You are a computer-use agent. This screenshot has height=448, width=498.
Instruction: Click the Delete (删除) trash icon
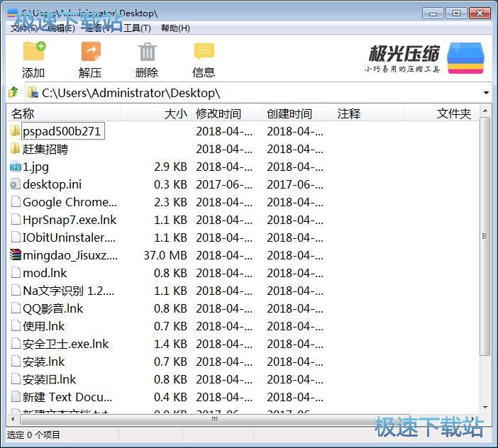147,52
